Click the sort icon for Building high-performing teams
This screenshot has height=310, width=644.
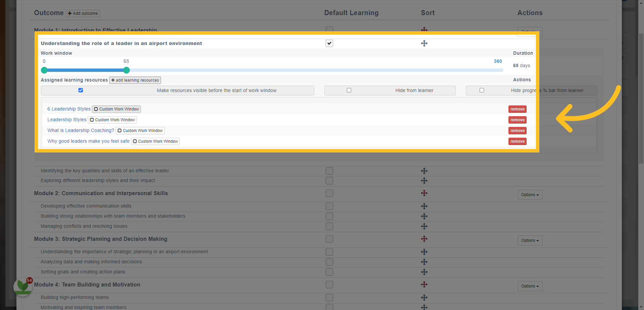point(424,298)
